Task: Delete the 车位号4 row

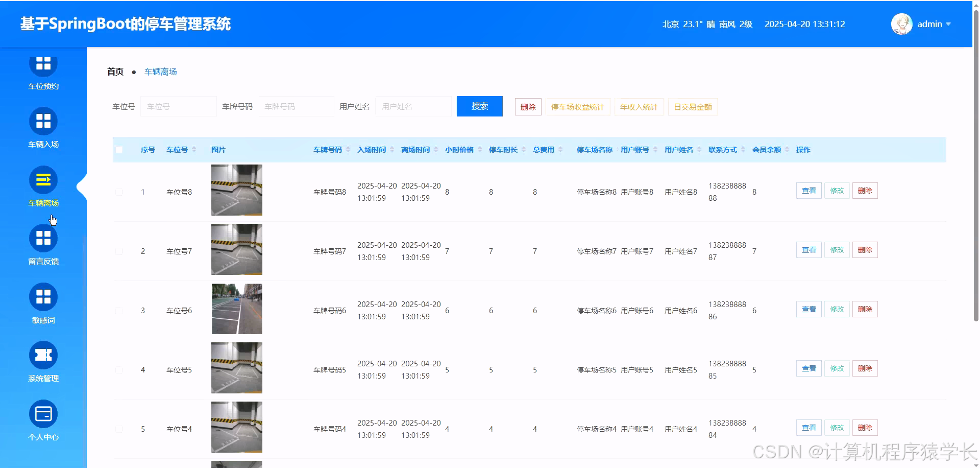Action: 865,428
